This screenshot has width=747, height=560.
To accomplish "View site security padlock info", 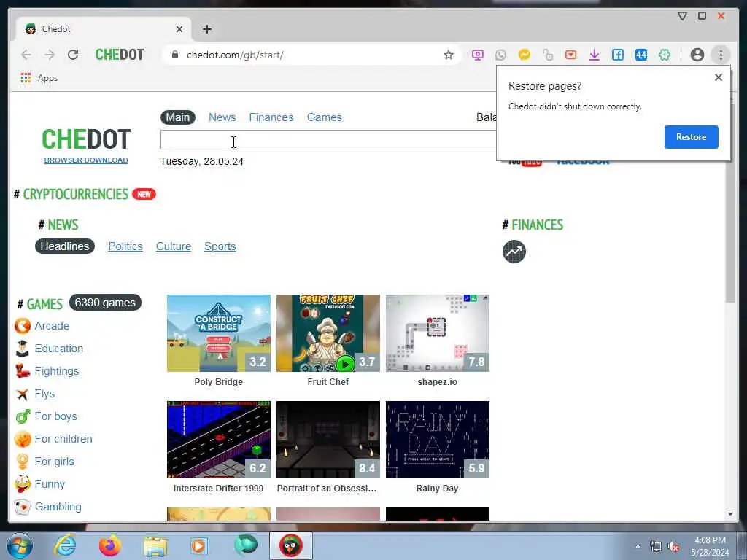I will [175, 55].
